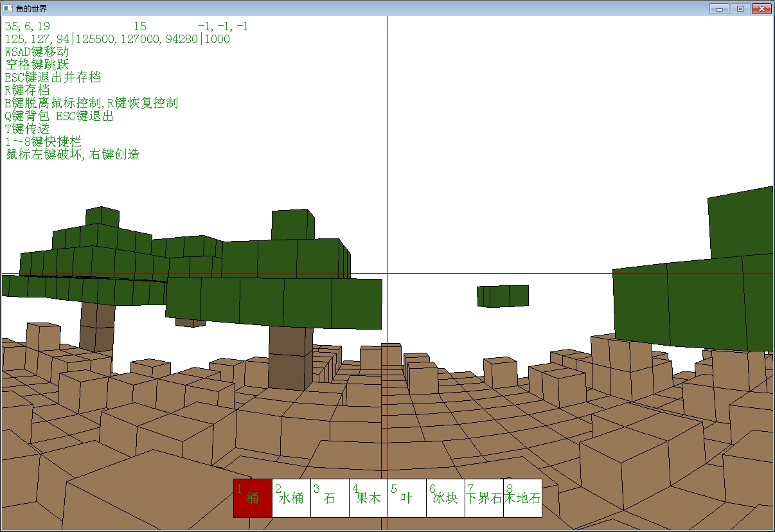This screenshot has width=775, height=532.
Task: Click the '1~8键快捷栏' help line
Action: pos(43,142)
